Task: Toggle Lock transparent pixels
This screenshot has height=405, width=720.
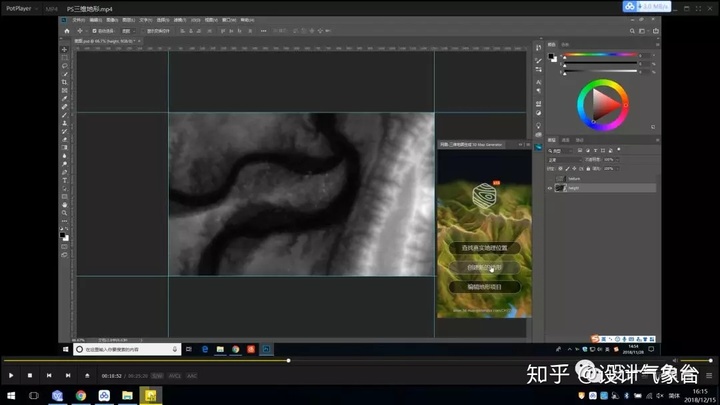Action: (x=560, y=169)
